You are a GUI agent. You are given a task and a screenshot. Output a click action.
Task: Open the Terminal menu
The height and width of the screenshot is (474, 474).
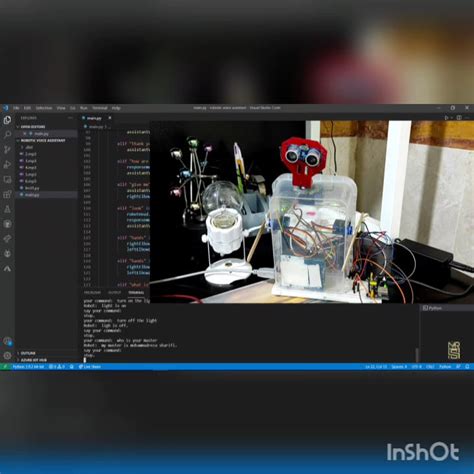pos(100,108)
